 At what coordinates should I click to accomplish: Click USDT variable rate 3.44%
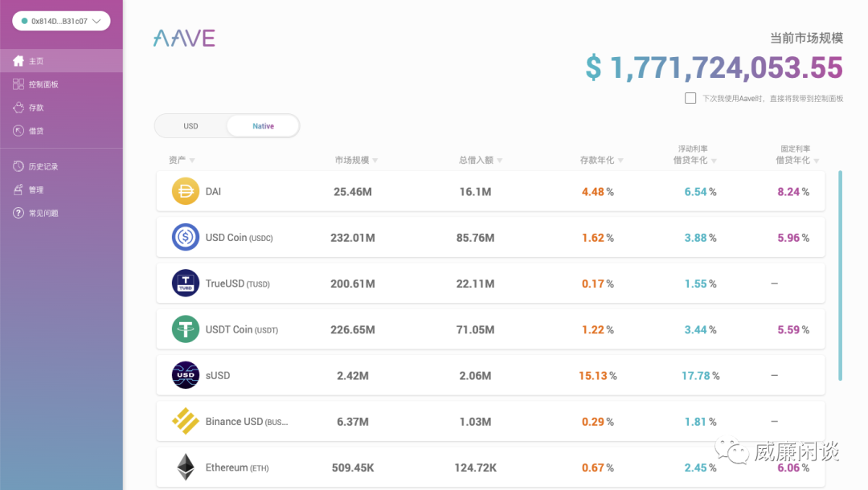coord(700,329)
